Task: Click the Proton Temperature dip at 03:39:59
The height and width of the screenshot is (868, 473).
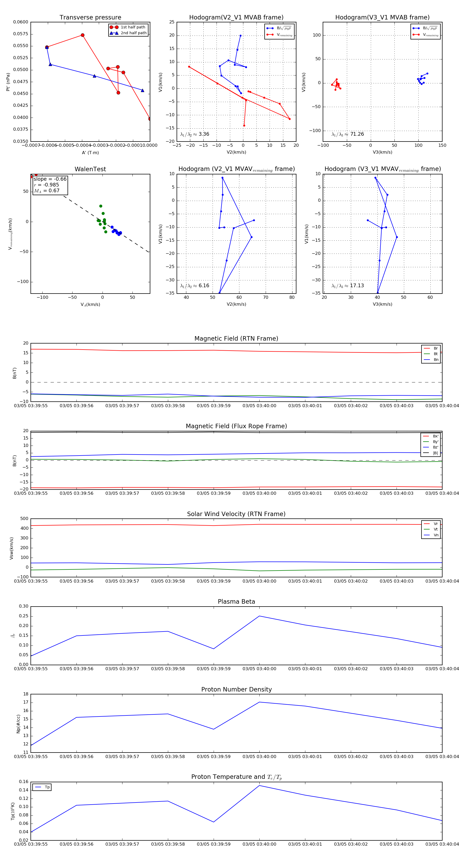Action: [x=213, y=822]
